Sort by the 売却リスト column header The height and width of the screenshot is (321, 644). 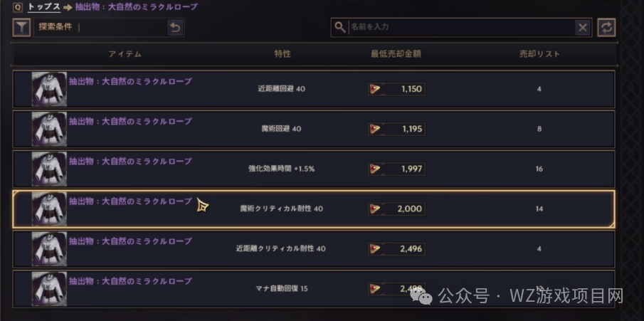tap(539, 54)
